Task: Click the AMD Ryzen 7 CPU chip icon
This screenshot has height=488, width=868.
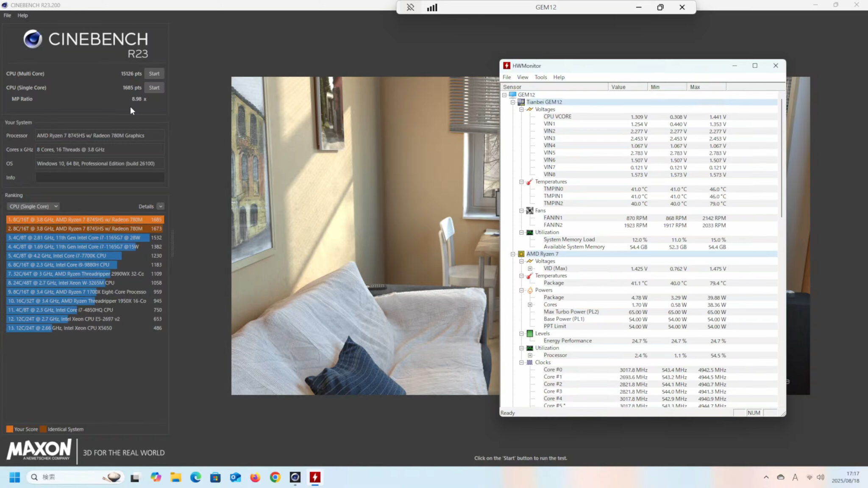Action: point(521,254)
